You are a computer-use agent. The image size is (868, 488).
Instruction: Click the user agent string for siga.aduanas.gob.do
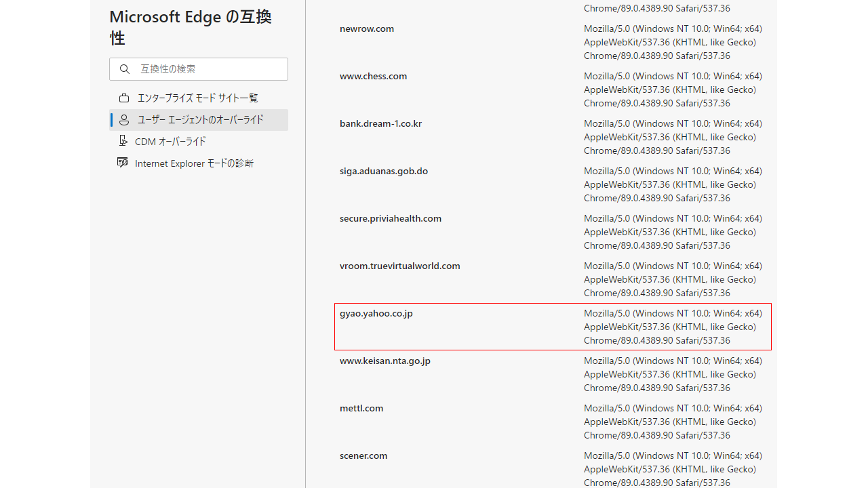[x=673, y=184]
